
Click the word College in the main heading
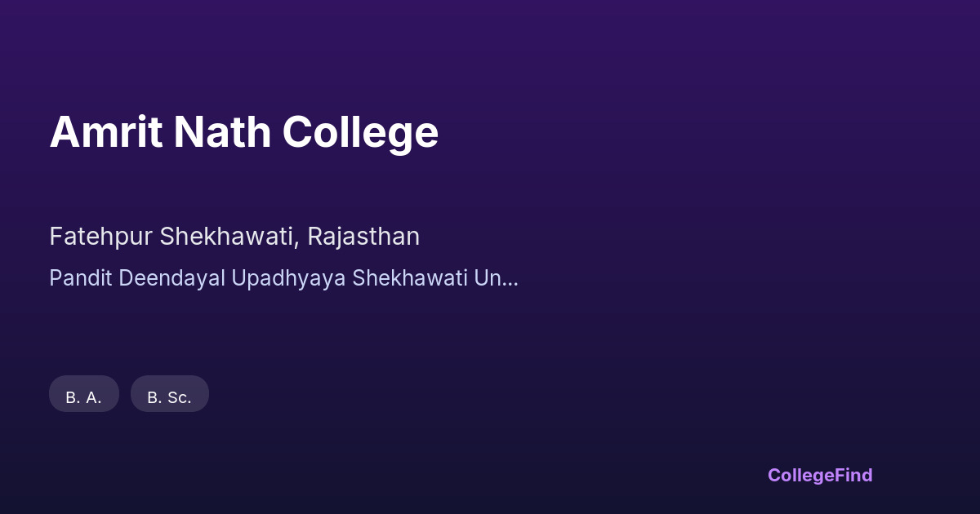361,132
